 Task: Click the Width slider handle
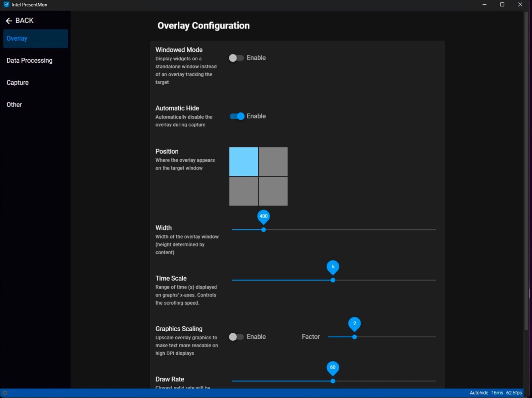[264, 230]
